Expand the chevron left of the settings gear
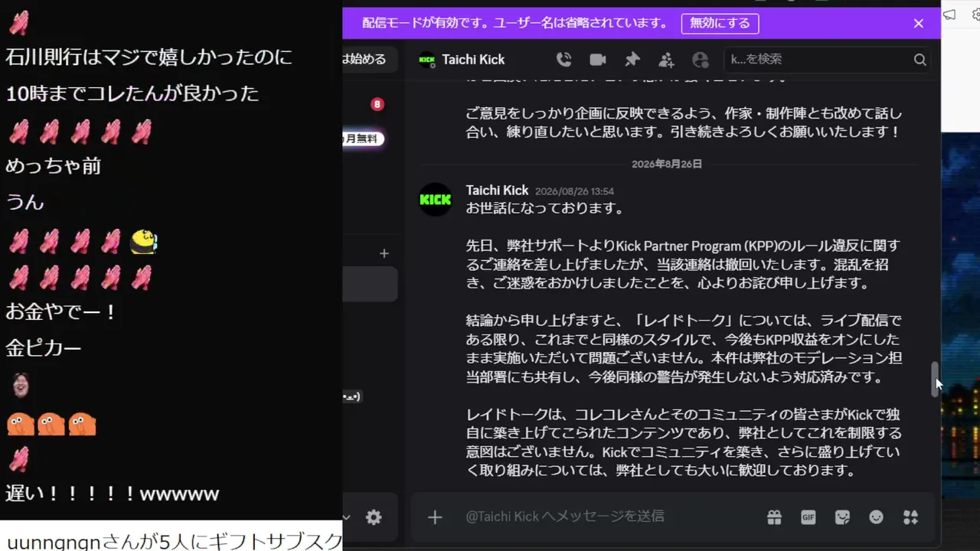 click(x=347, y=517)
